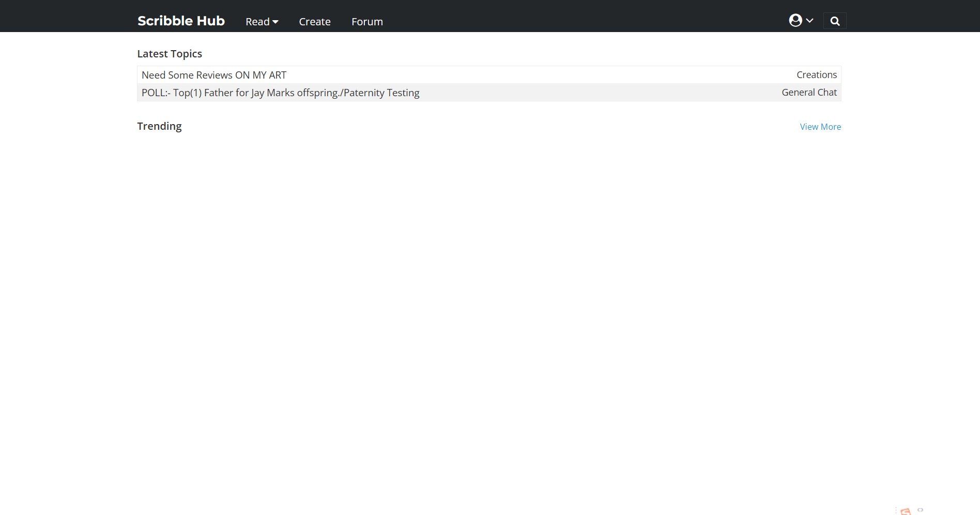Click the Scribble Hub logo
Screen dimensions: 980x515
point(180,21)
